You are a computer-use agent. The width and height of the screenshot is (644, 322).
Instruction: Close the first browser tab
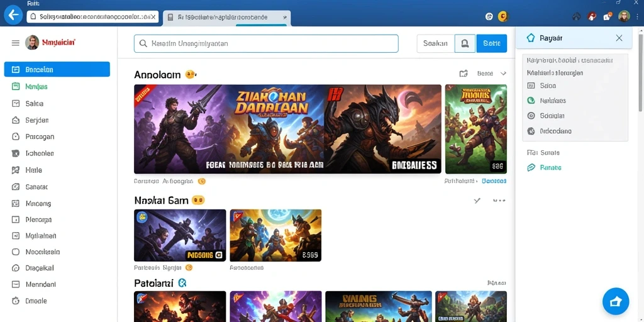(x=153, y=17)
